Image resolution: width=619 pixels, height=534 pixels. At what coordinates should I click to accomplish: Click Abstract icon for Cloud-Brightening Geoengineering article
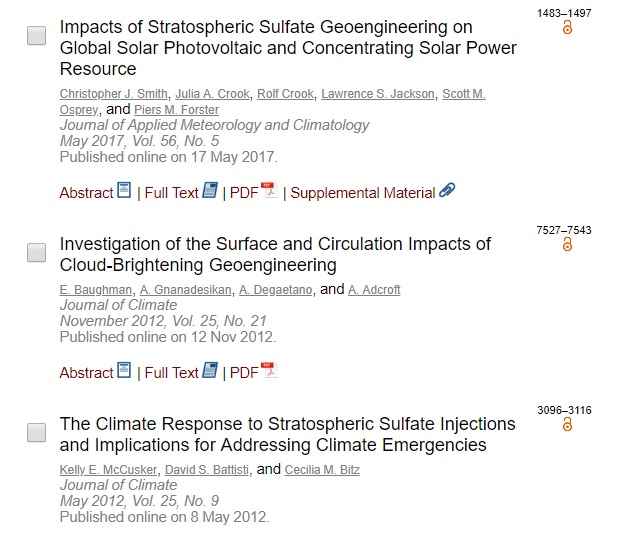[x=124, y=370]
